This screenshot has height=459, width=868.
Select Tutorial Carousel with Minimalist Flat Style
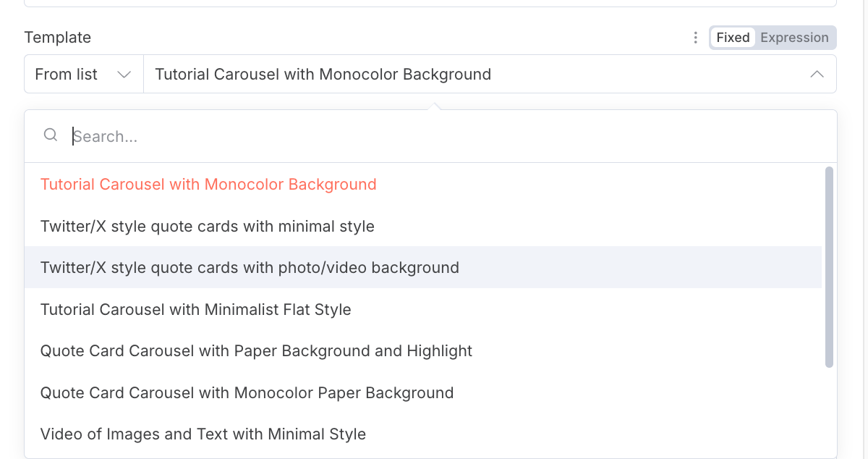tap(196, 310)
